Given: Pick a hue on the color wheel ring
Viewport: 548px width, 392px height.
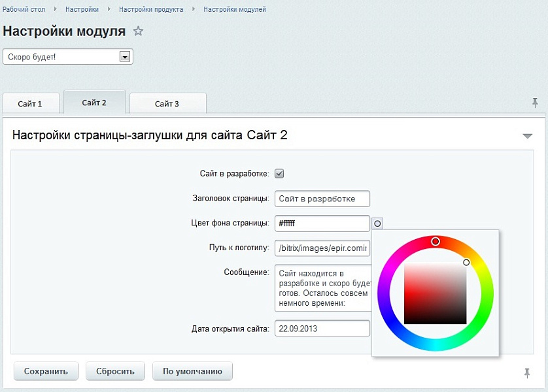Looking at the screenshot, I should (436, 242).
